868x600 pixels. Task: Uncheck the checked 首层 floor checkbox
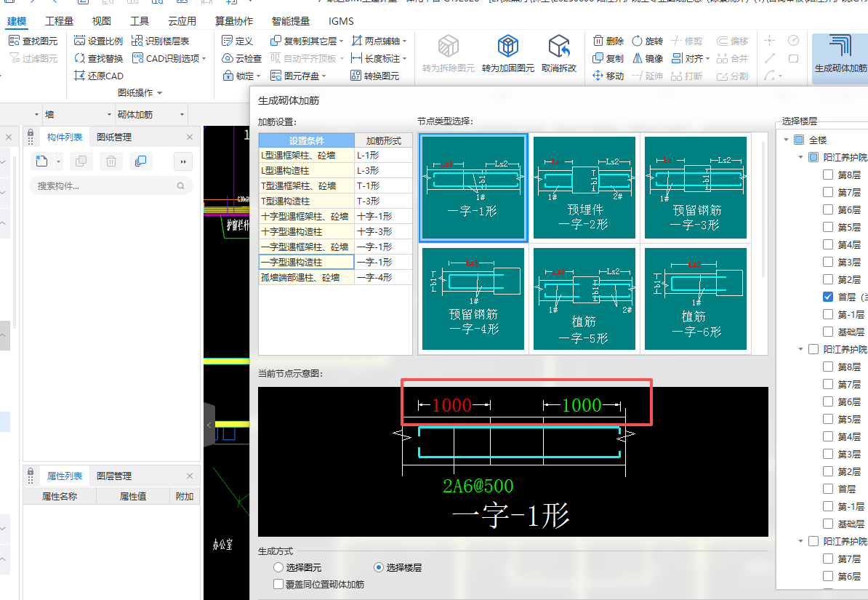[x=828, y=297]
